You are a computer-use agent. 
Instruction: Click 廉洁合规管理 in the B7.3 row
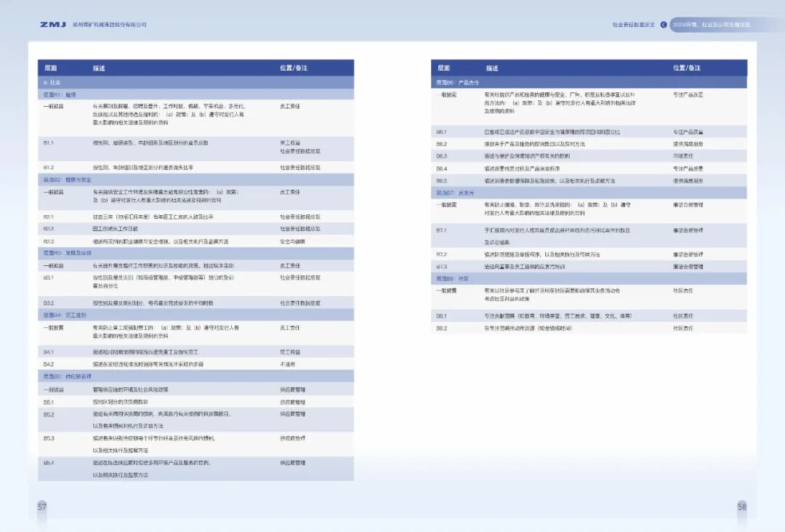click(688, 267)
